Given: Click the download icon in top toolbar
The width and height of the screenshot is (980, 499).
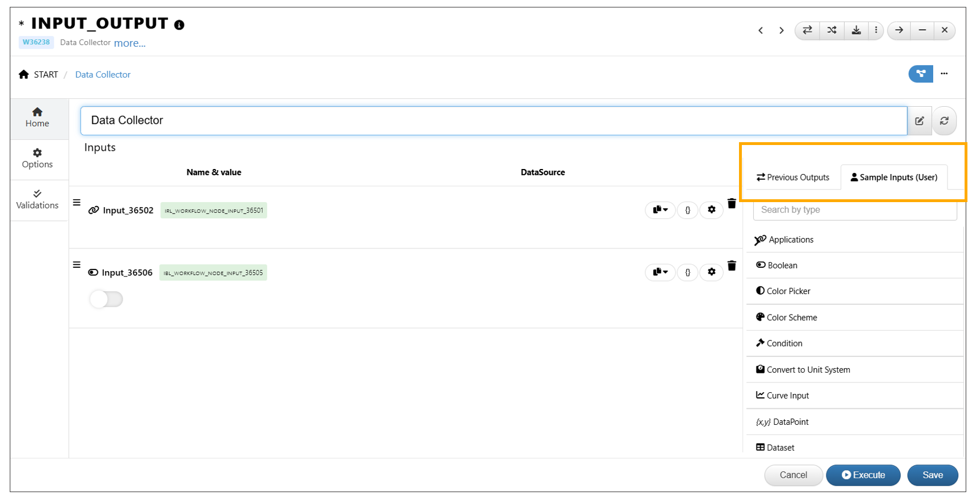Looking at the screenshot, I should tap(856, 30).
